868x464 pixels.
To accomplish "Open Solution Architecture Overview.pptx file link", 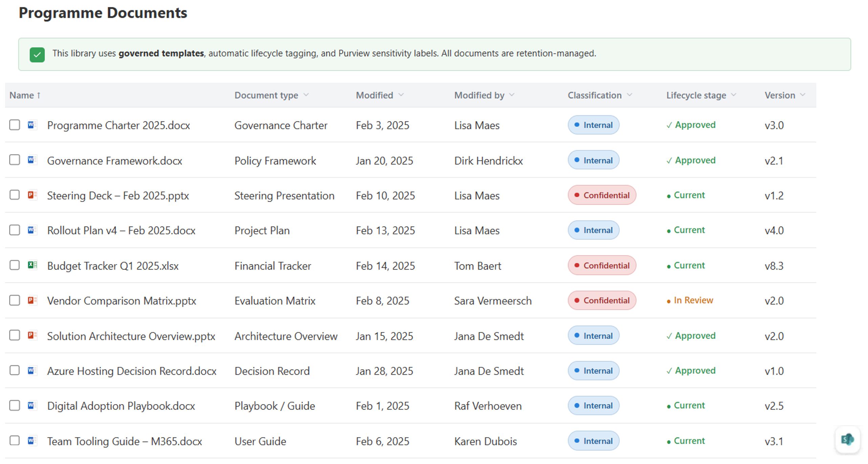I will click(131, 336).
